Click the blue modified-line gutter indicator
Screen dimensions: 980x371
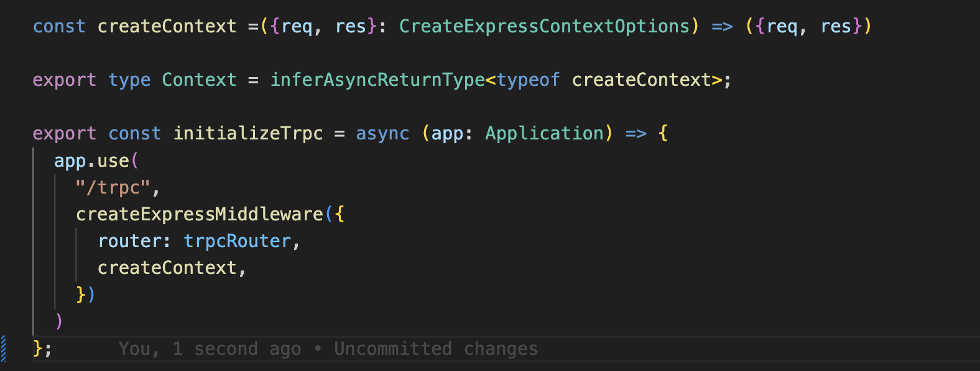tap(4, 349)
